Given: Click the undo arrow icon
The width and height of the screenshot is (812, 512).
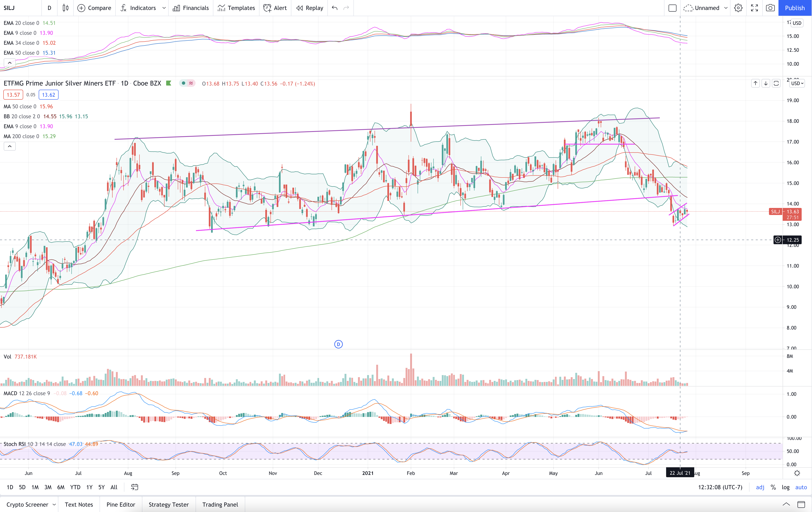Looking at the screenshot, I should (335, 8).
